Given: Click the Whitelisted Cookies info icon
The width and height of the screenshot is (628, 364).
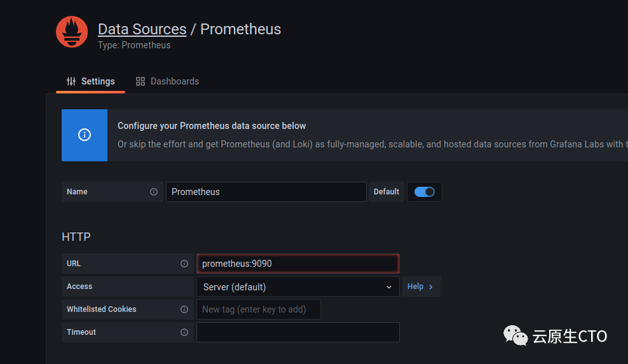Looking at the screenshot, I should click(x=184, y=309).
